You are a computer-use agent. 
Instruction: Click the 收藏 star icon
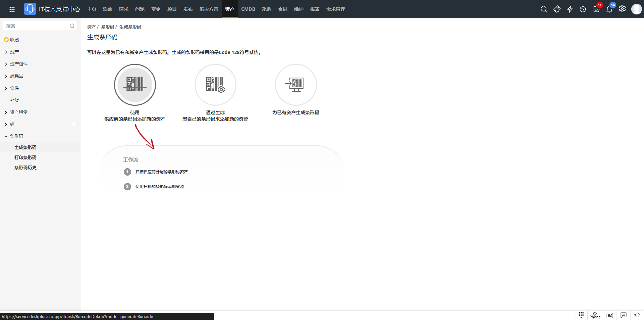click(6, 40)
